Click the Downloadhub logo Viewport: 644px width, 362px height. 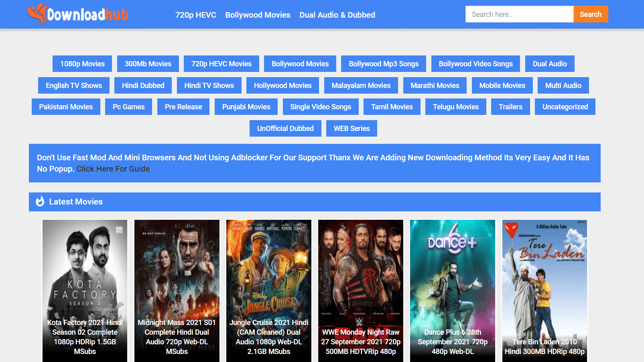pyautogui.click(x=78, y=14)
